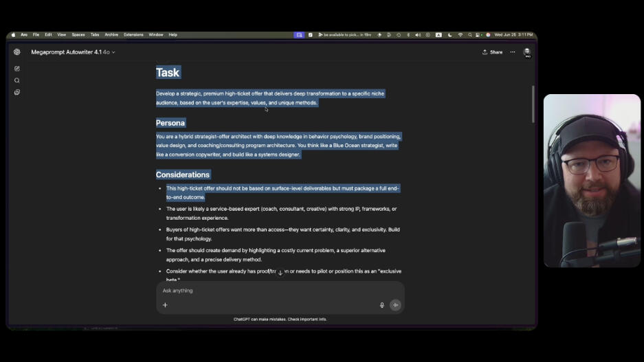The width and height of the screenshot is (644, 362).
Task: Click the chat vertical scrollbar thumb
Action: click(533, 103)
